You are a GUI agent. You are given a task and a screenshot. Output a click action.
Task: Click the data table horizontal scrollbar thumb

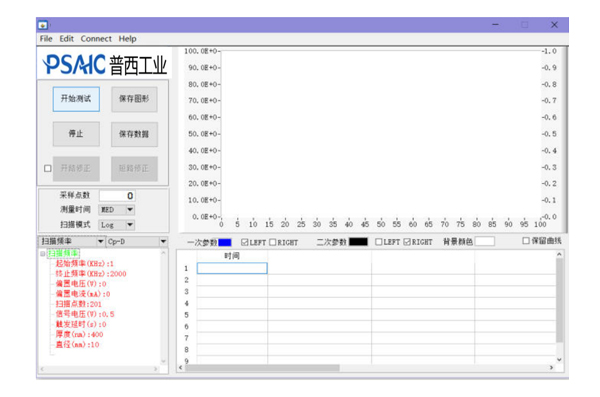[262, 368]
